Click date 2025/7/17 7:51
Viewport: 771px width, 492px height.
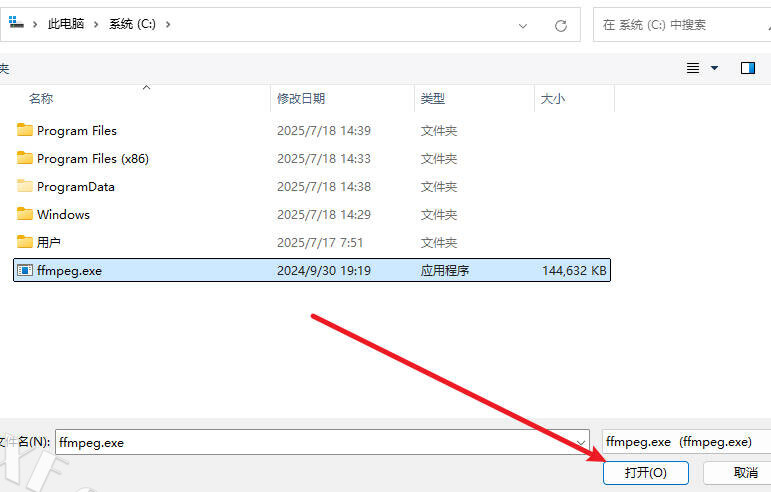click(x=320, y=242)
